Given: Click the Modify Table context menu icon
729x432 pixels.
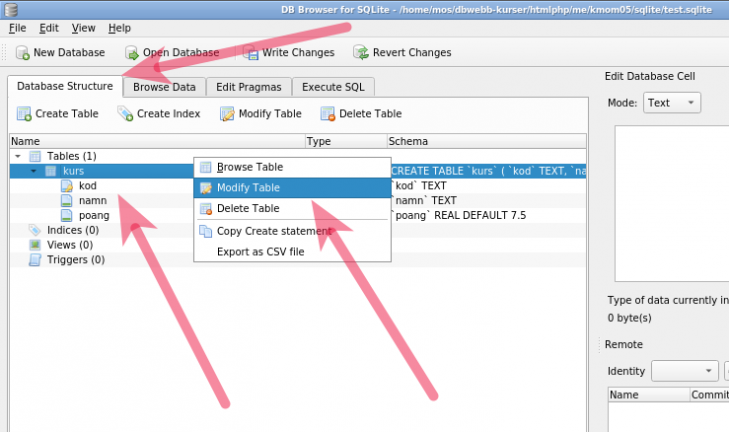Looking at the screenshot, I should [205, 188].
